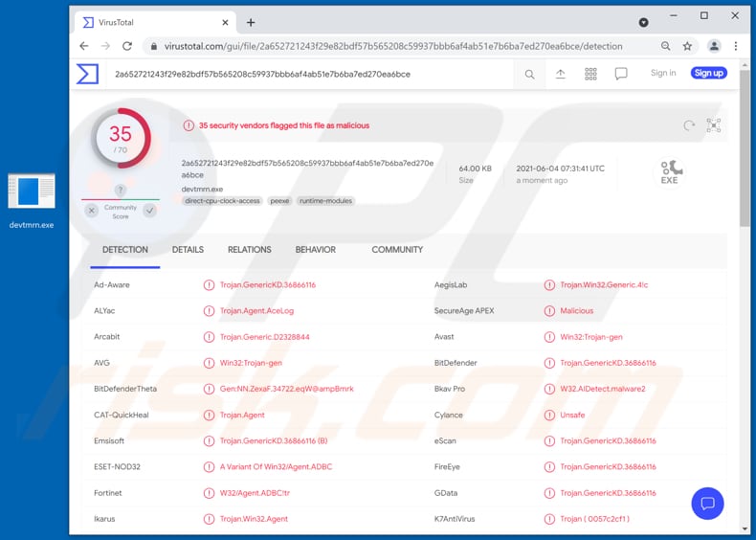Screen dimensions: 756x540
Task: Vote harmless with community checkmark icon
Action: [150, 211]
